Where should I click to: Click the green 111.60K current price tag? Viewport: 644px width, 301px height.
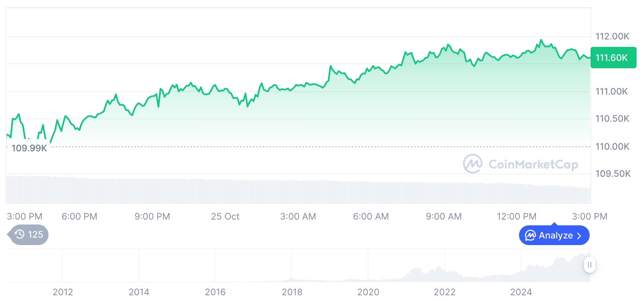tap(613, 58)
